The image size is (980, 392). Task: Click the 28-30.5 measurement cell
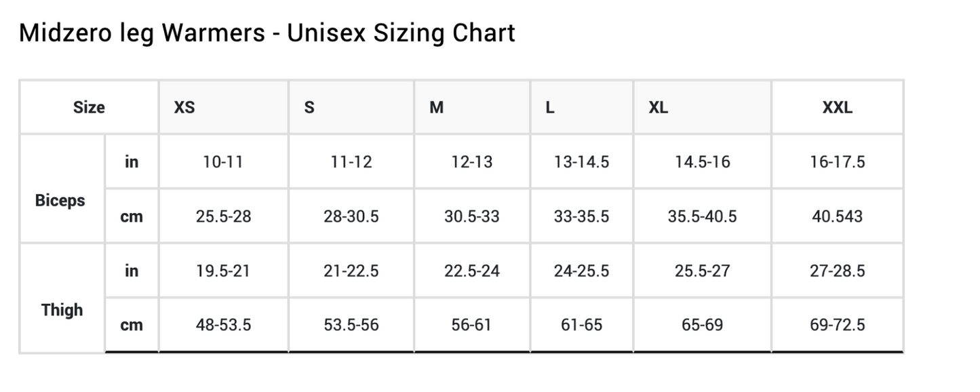coord(351,216)
